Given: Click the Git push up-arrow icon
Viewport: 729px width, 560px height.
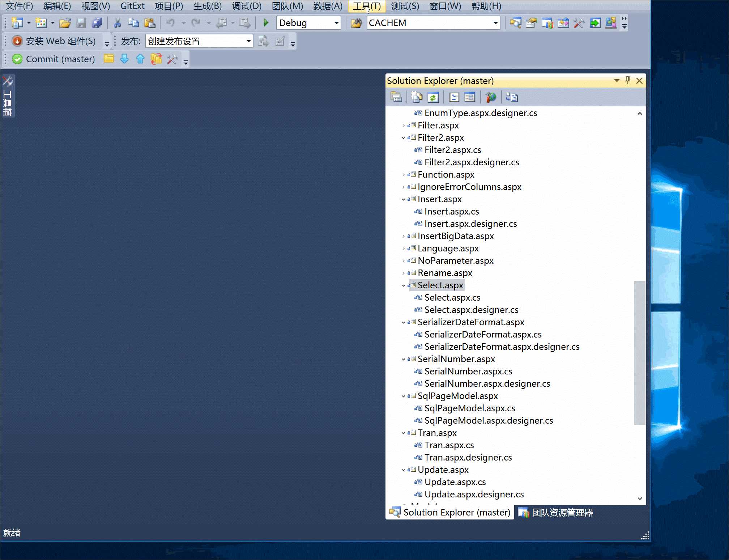Looking at the screenshot, I should point(140,59).
